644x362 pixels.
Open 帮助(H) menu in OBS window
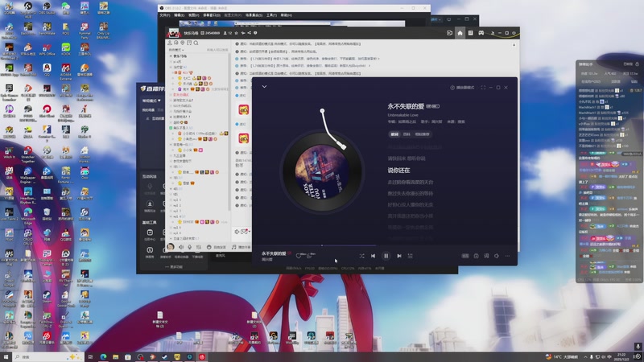pos(287,15)
